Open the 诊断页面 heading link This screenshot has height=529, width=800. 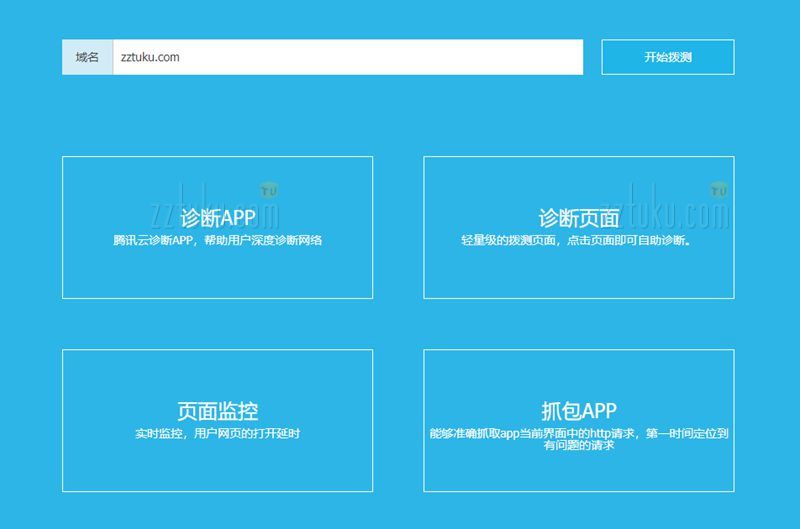pos(578,218)
